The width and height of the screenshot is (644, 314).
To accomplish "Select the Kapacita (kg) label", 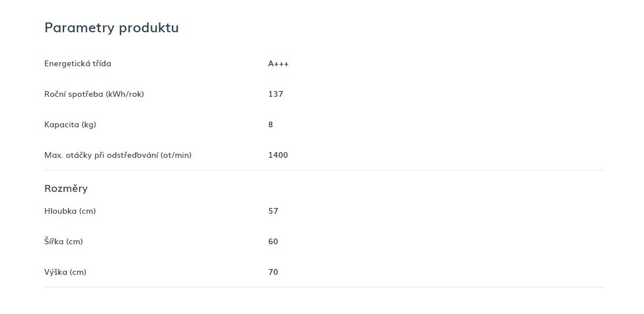I will pos(70,124).
